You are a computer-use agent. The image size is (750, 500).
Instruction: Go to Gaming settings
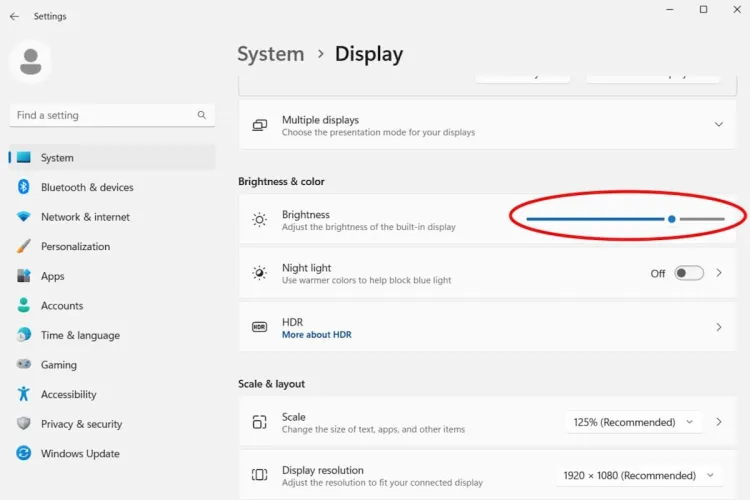tap(58, 365)
